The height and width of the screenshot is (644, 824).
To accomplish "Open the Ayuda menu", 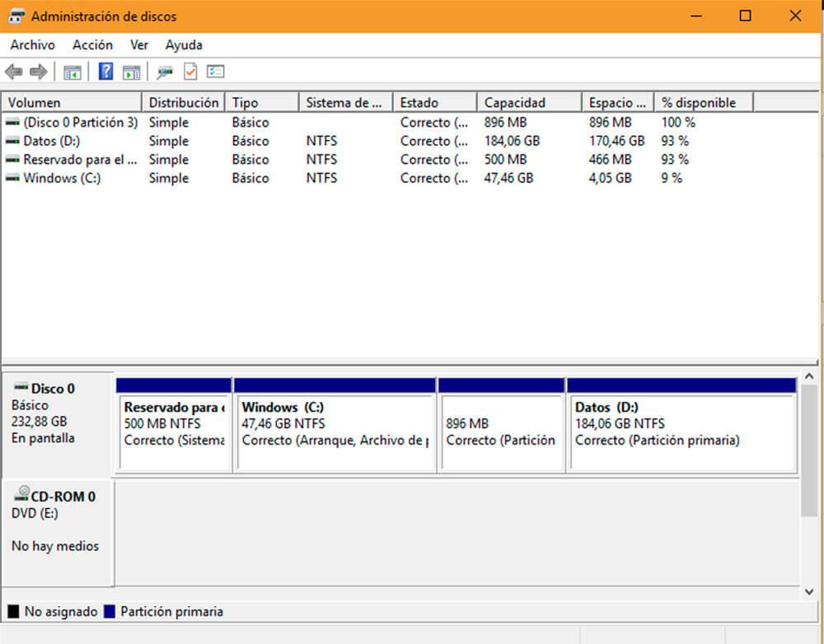I will click(x=183, y=44).
